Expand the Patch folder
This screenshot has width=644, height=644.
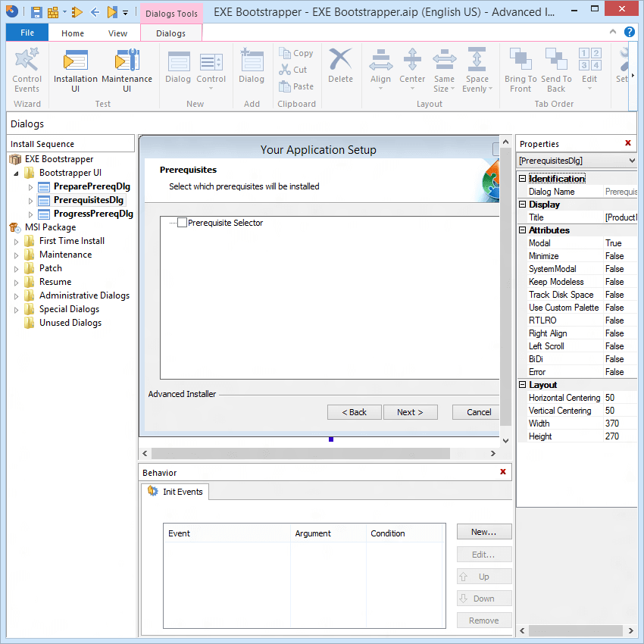point(16,269)
